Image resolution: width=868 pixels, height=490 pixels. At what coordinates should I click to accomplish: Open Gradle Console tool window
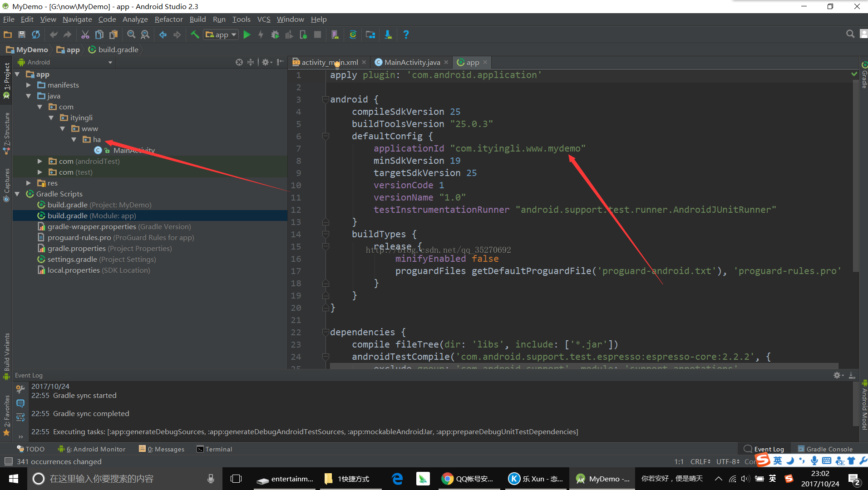pos(825,449)
